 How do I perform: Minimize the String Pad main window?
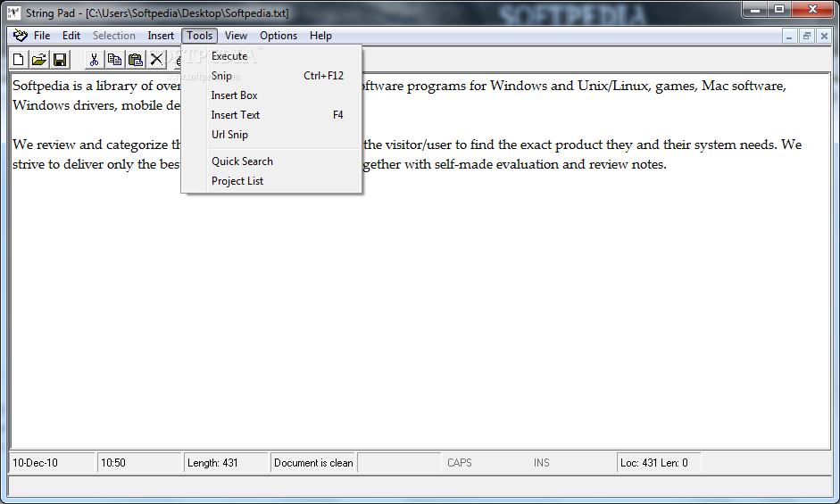point(755,9)
